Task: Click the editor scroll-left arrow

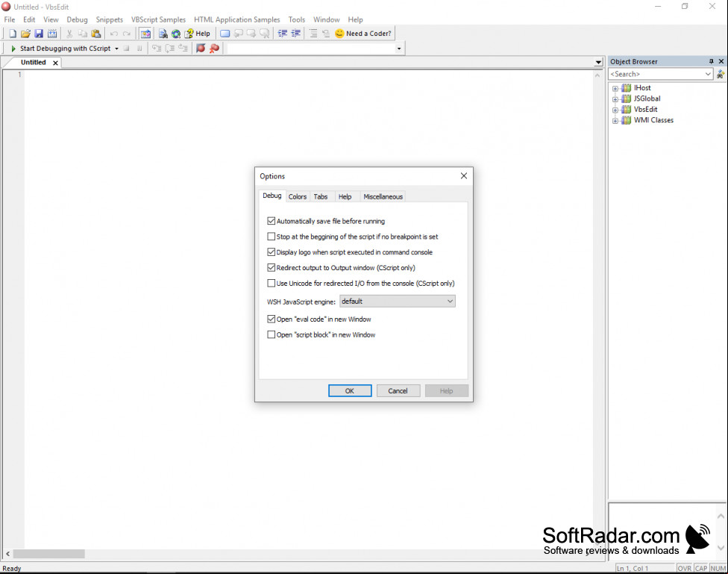Action: point(7,554)
